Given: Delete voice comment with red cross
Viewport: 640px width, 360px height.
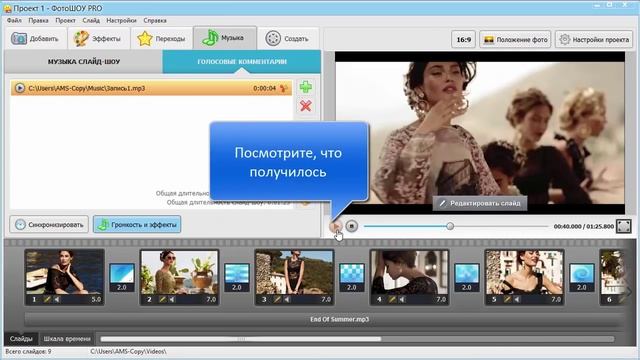Looking at the screenshot, I should [306, 106].
